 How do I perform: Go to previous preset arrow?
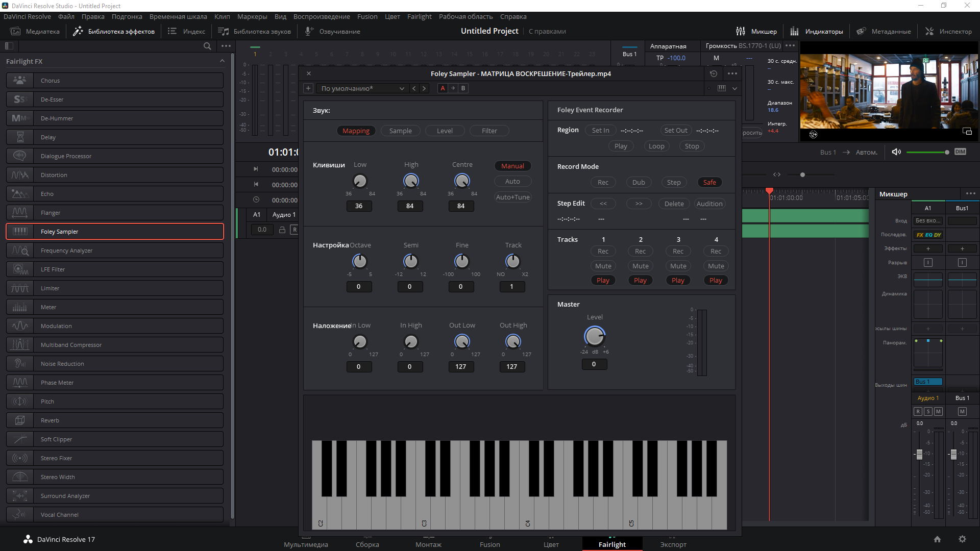click(414, 88)
